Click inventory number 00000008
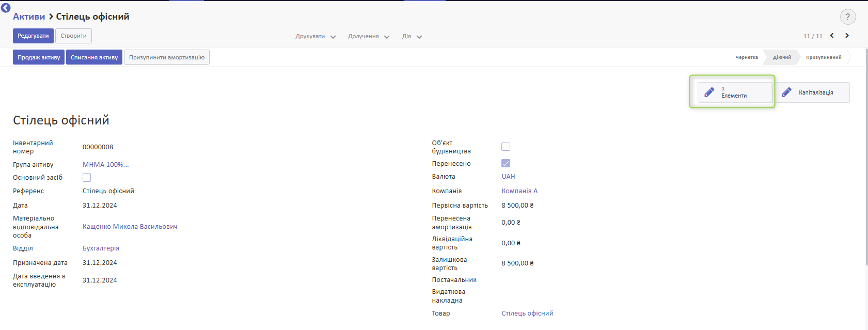Image resolution: width=868 pixels, height=330 pixels. (98, 147)
